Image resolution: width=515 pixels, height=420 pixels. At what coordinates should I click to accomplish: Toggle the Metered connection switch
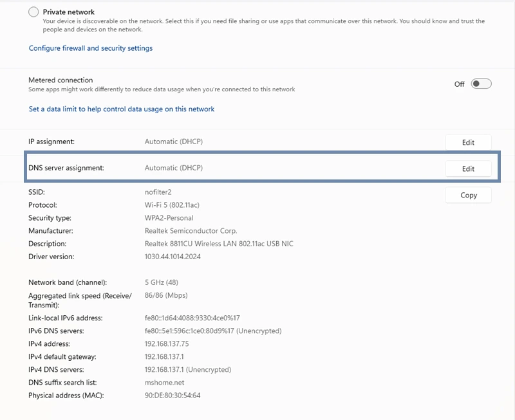pyautogui.click(x=481, y=84)
